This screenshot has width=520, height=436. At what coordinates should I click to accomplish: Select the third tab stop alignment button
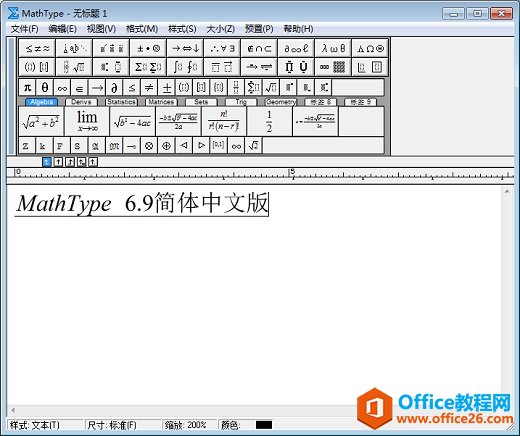pos(70,162)
